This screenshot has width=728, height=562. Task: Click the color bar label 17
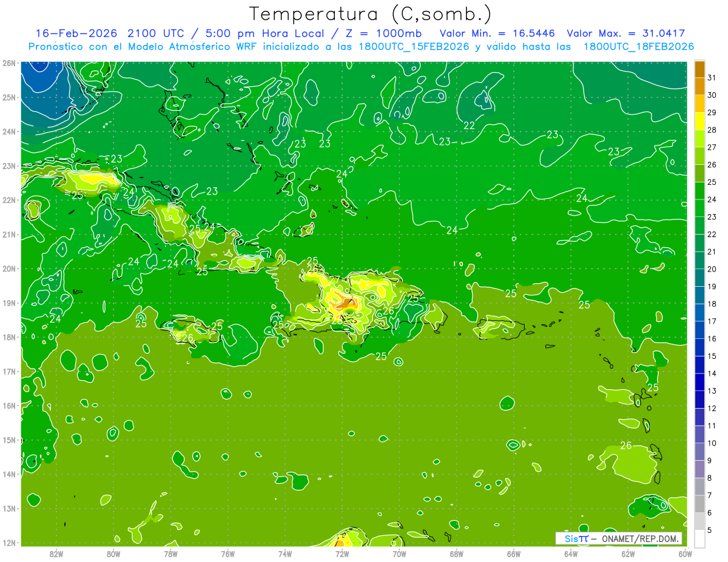tap(712, 321)
